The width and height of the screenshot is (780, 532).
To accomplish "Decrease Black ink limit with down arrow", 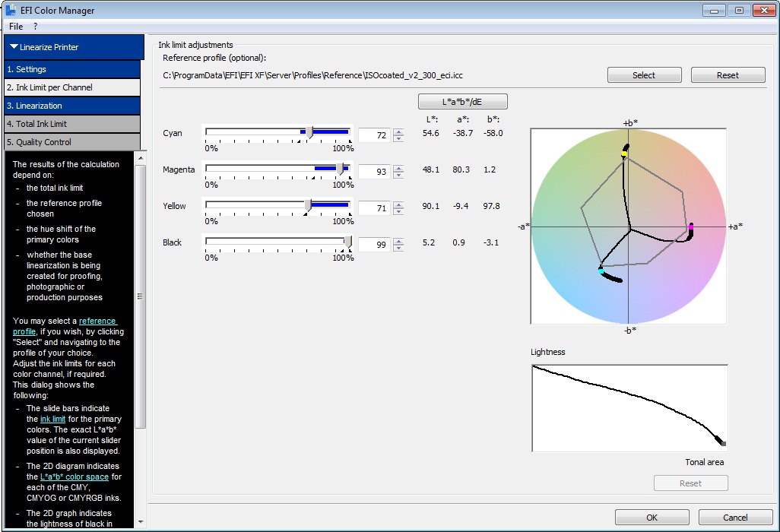I will point(398,248).
